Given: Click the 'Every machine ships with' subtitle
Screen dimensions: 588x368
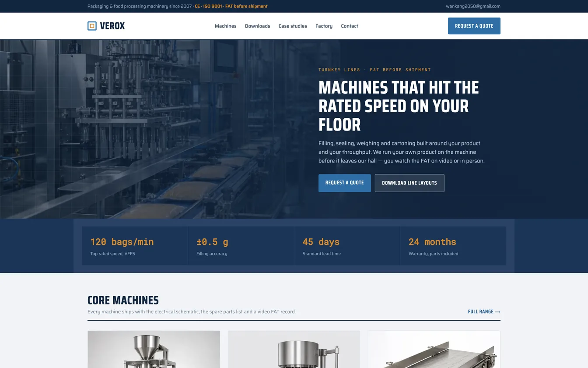Looking at the screenshot, I should pyautogui.click(x=192, y=312).
